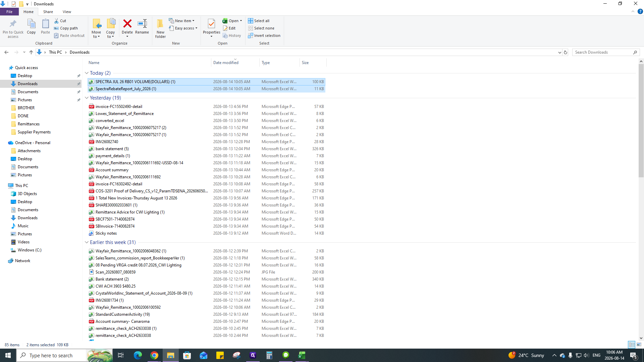Go up one folder level arrow
The height and width of the screenshot is (362, 644).
pos(31,52)
